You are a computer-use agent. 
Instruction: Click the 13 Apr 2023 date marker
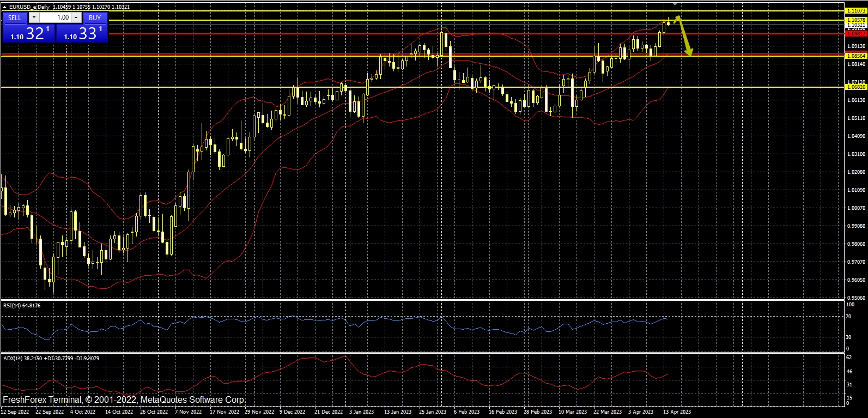[677, 412]
